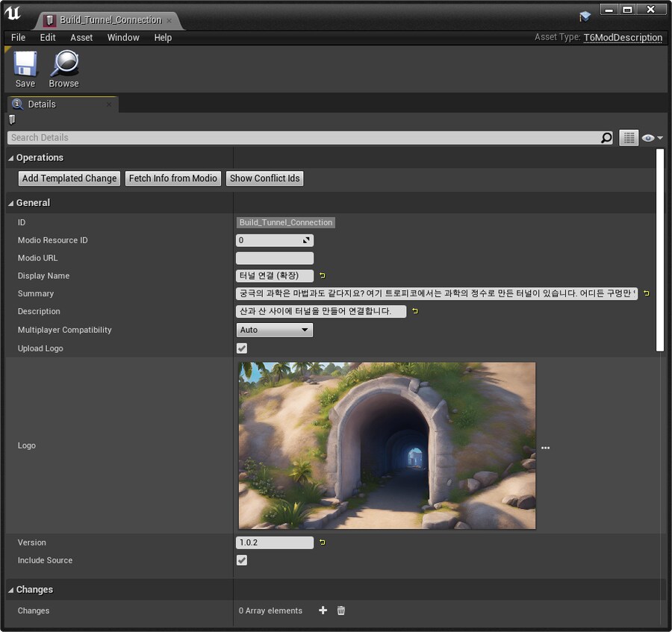Reset Description to default value
The image size is (672, 632).
tap(415, 311)
